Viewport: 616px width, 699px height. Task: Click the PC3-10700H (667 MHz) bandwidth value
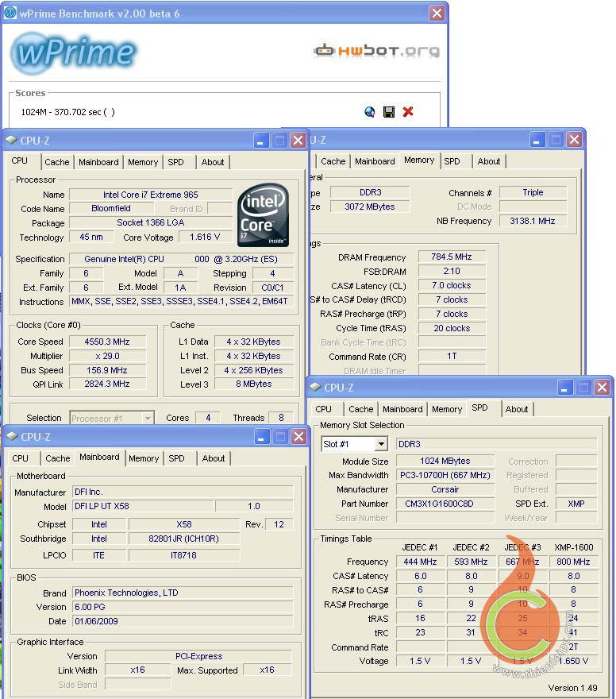[445, 475]
